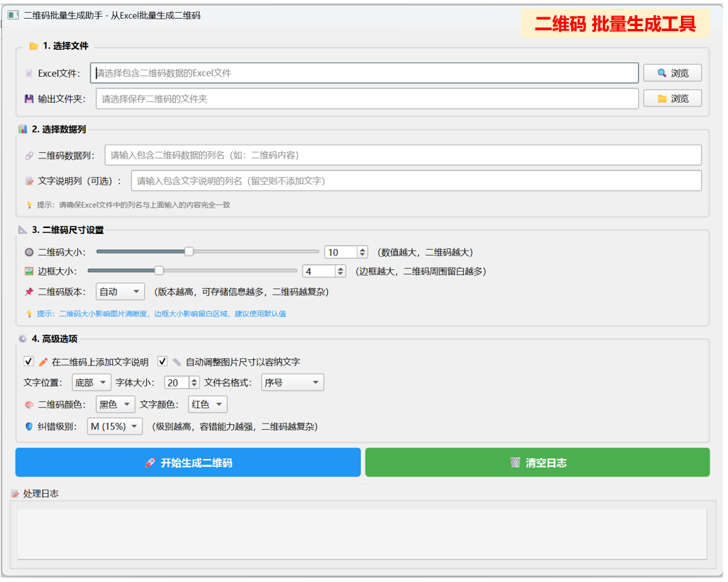Viewport: 728px width, 582px height.
Task: Click the memo icon next to 文字说明列
Action: pyautogui.click(x=29, y=181)
